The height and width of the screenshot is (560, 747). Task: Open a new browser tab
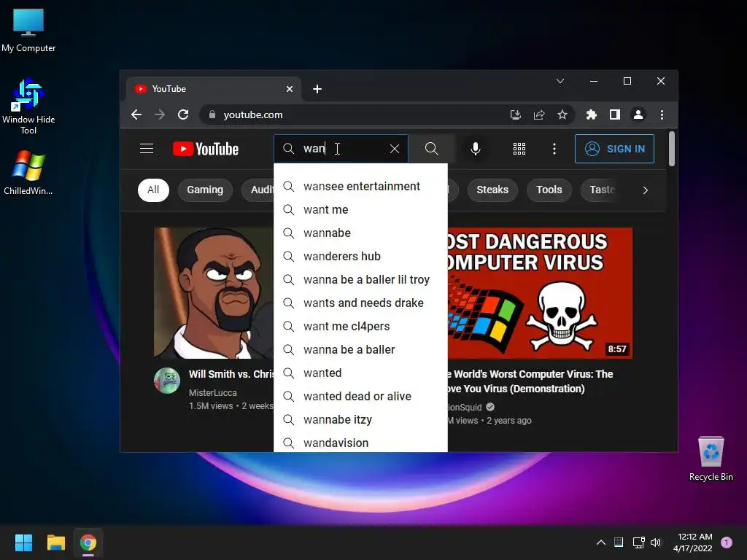tap(317, 89)
